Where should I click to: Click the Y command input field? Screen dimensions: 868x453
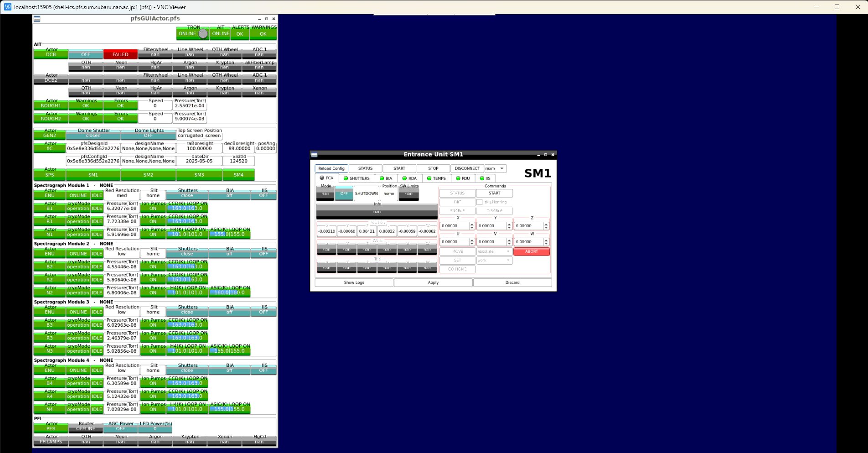point(491,226)
